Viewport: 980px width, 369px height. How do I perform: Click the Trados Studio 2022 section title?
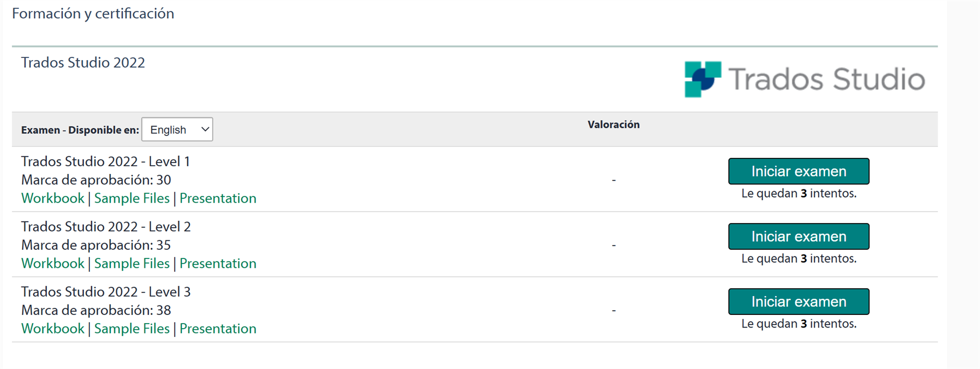click(x=83, y=62)
